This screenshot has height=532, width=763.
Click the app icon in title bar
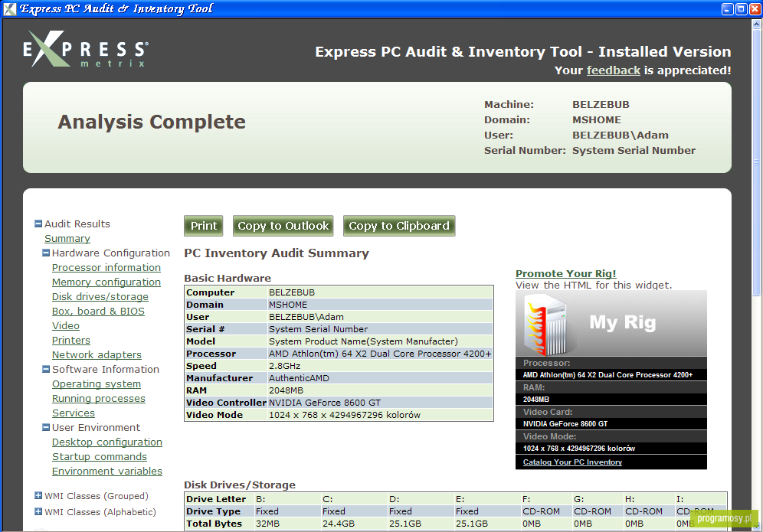click(9, 8)
